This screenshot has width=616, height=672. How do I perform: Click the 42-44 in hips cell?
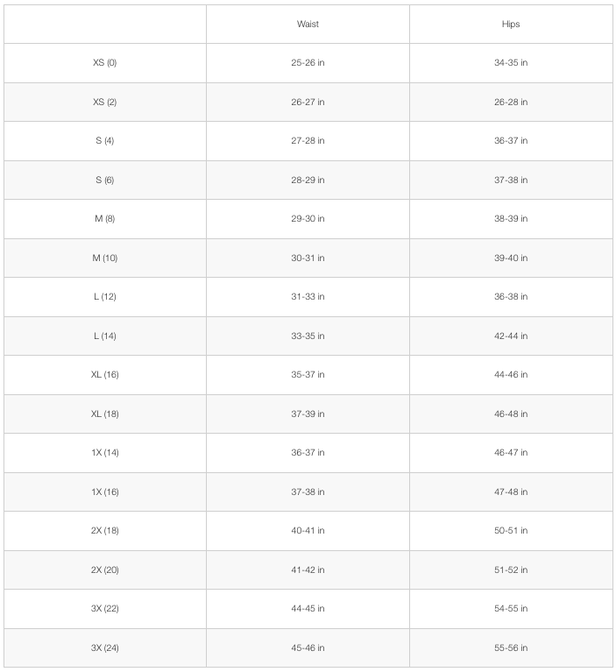point(511,336)
